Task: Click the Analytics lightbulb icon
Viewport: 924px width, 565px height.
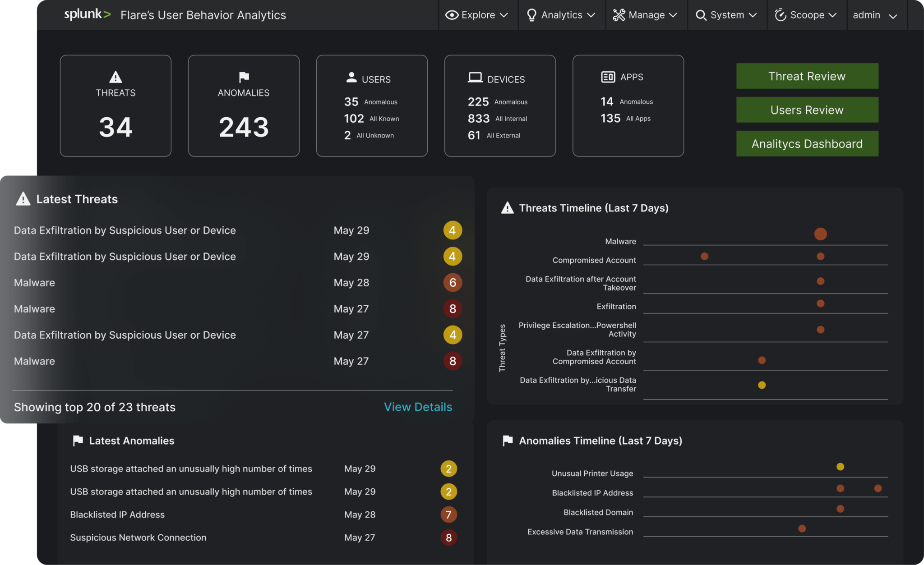Action: [x=531, y=15]
